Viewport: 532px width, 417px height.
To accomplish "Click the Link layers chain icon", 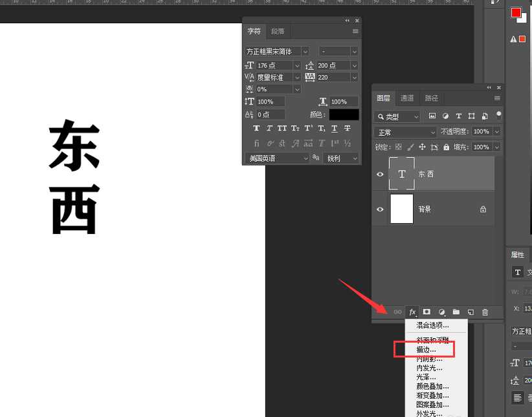I will coord(397,312).
